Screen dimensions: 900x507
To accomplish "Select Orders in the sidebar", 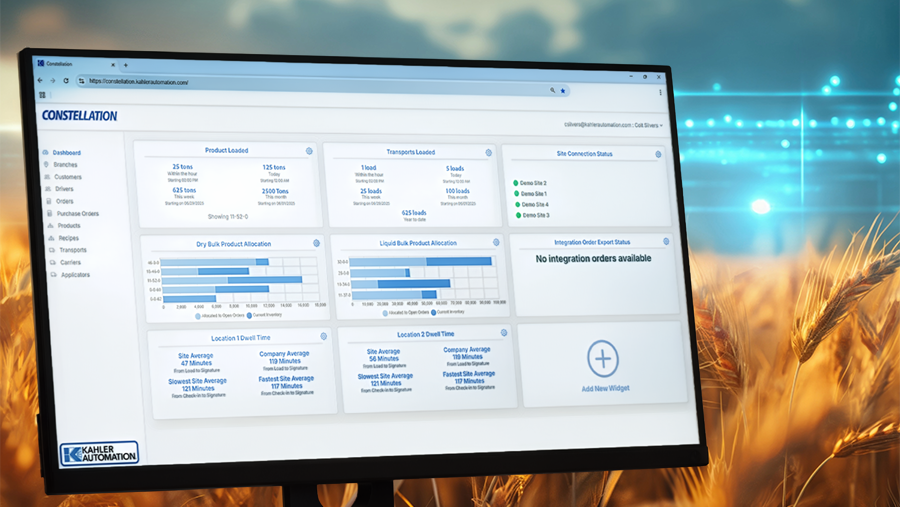I will 60,201.
